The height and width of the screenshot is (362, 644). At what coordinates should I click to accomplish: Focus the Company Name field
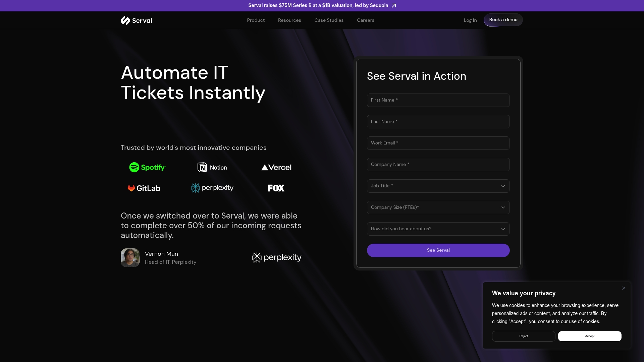coord(438,165)
